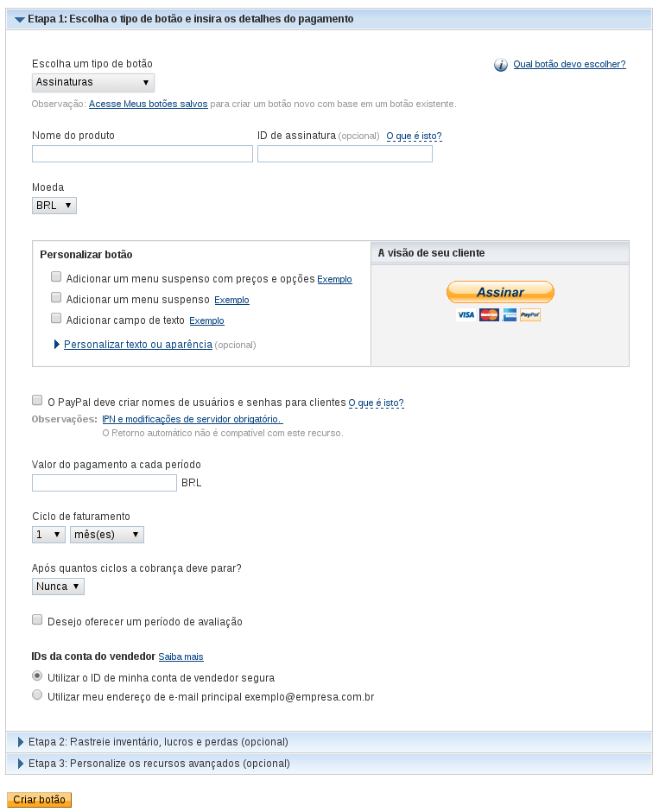659x812 pixels.
Task: Open the mês(es) billing cycle dropdown
Action: 107,535
